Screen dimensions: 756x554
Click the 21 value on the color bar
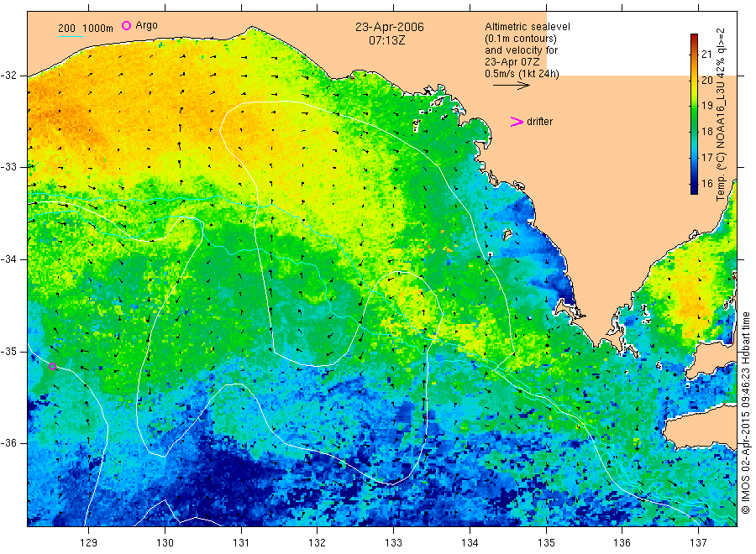pos(706,54)
